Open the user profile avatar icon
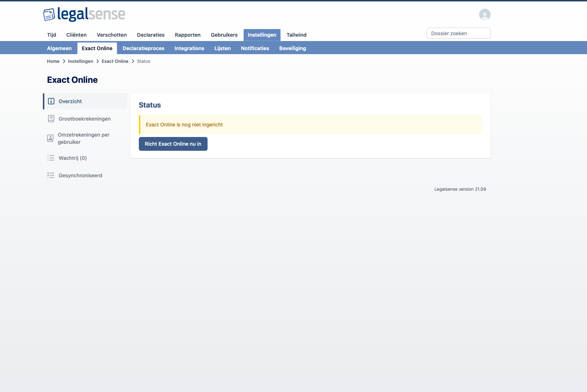 point(484,15)
